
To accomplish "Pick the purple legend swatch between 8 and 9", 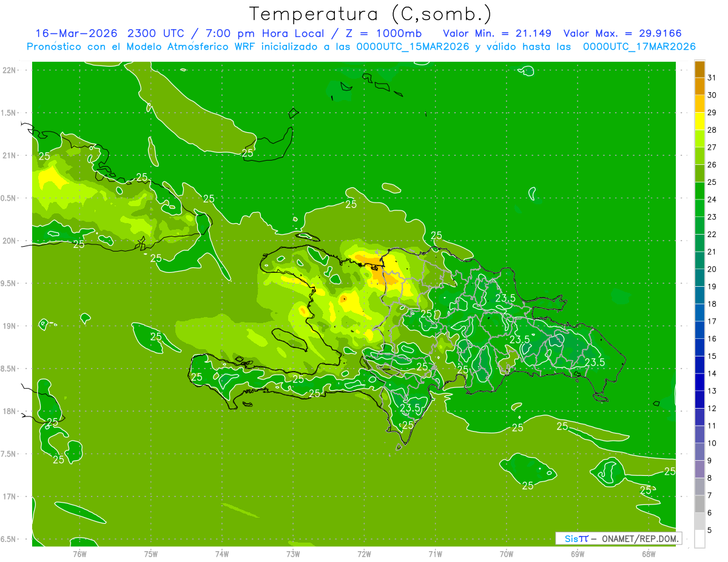I will click(x=699, y=469).
